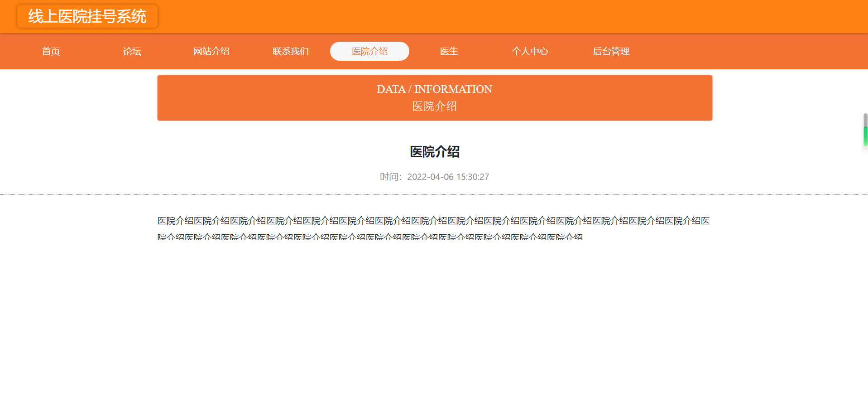Open the 网站介绍 menu item
This screenshot has height=397, width=868.
(x=211, y=51)
